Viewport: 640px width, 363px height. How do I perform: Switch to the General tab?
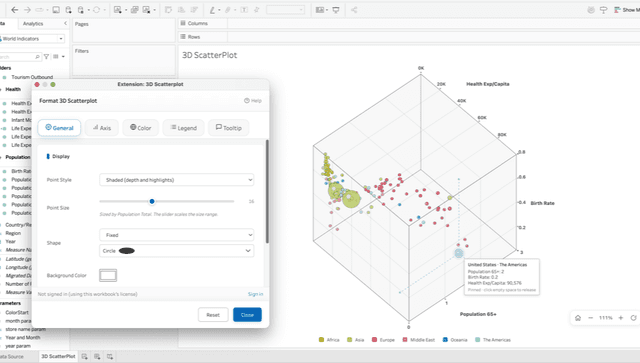(x=59, y=128)
